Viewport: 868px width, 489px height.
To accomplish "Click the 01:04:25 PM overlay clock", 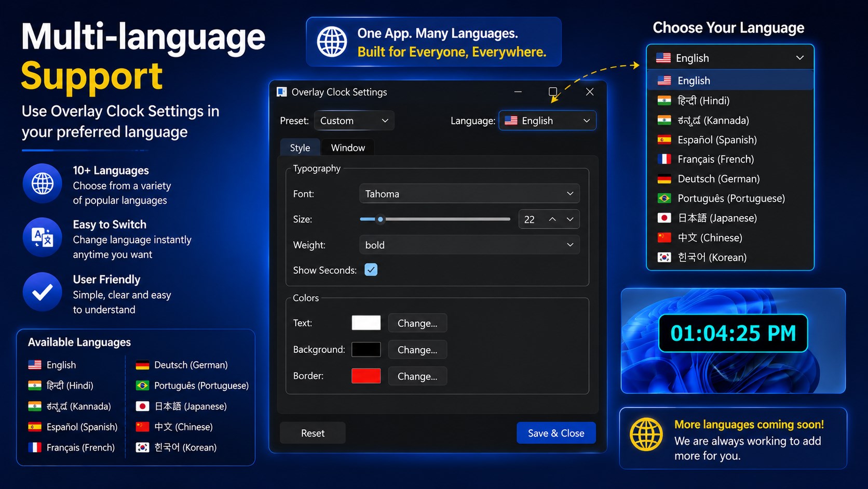I will (733, 333).
